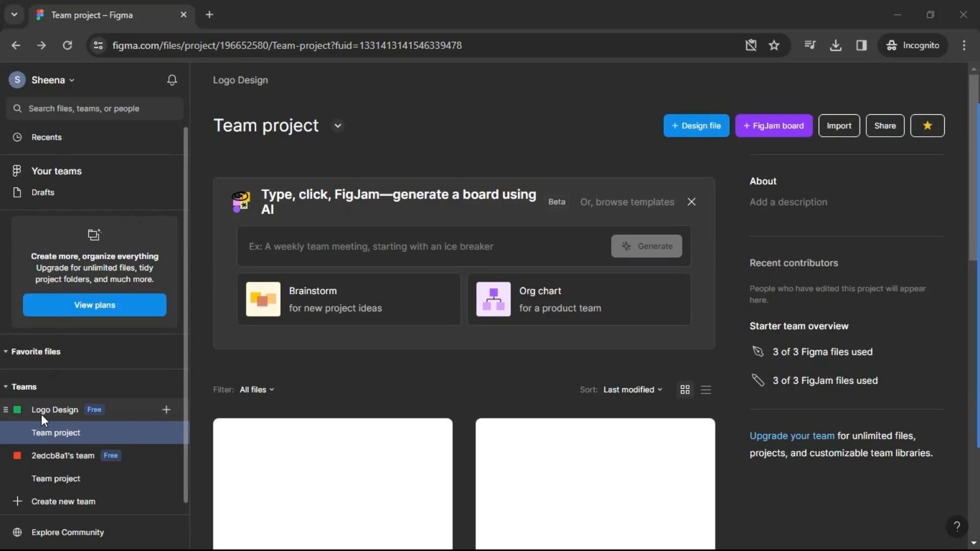Switch to grid view of files

click(x=685, y=390)
